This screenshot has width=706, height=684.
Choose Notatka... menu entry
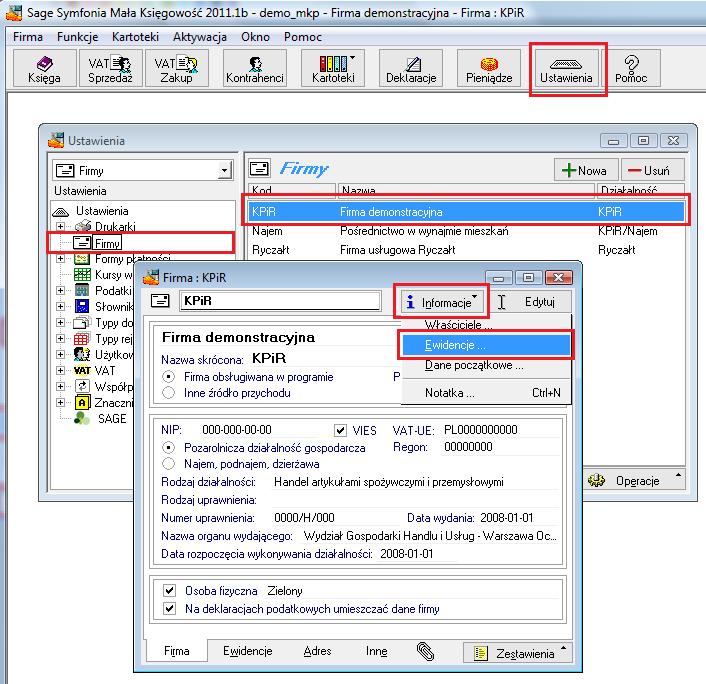click(x=486, y=393)
